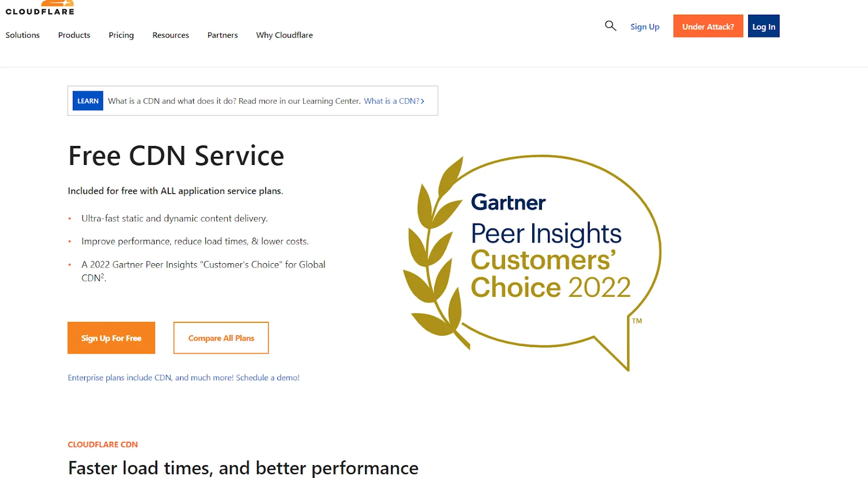The height and width of the screenshot is (478, 868).
Task: Click the orange CLOUDFLARE CDN section label
Action: (x=103, y=444)
